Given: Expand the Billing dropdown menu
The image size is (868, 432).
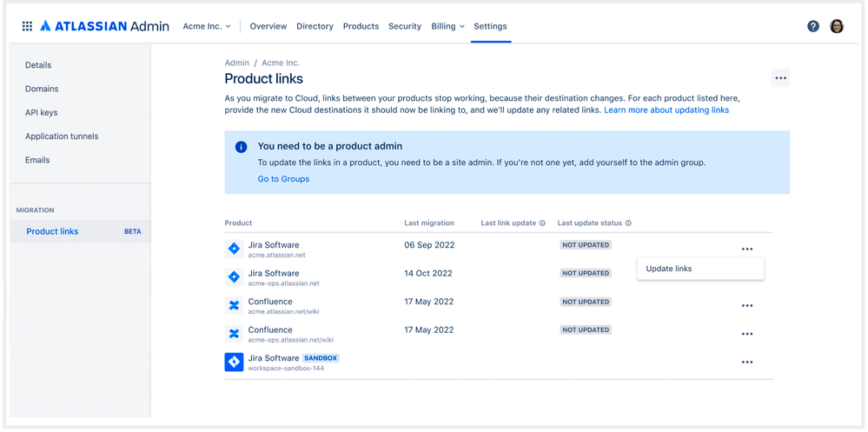Looking at the screenshot, I should pos(447,26).
